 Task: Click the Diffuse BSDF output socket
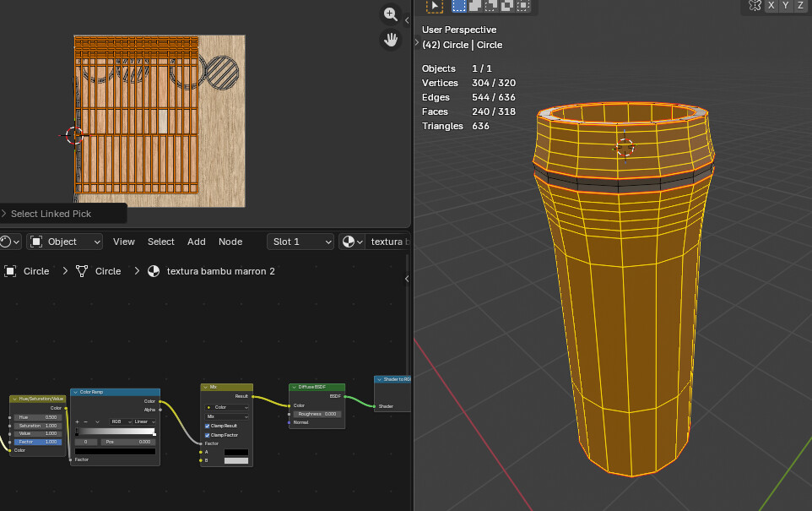pyautogui.click(x=345, y=396)
